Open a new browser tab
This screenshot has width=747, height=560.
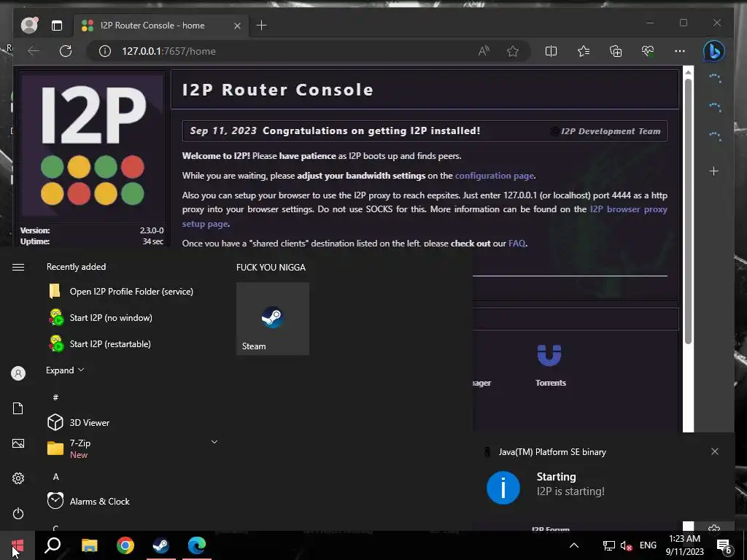click(x=262, y=26)
